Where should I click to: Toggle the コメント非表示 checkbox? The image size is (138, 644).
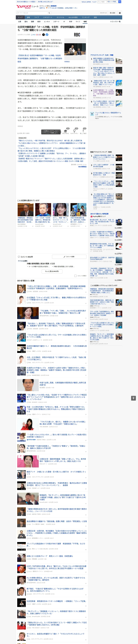point(75,276)
